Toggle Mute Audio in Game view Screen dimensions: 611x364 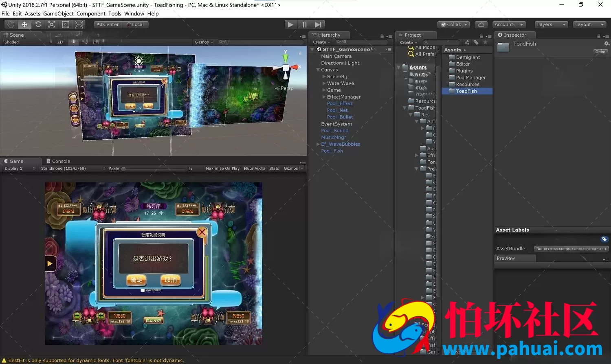click(x=254, y=168)
